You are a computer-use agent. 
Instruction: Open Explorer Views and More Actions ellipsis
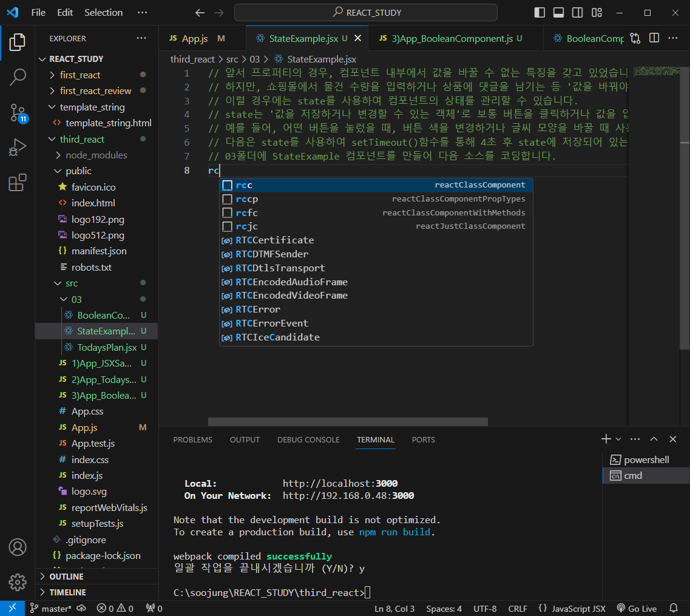pyautogui.click(x=141, y=38)
